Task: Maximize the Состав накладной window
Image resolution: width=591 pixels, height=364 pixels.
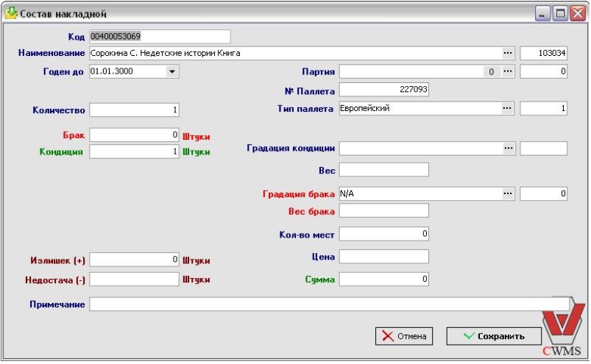Action: click(559, 13)
